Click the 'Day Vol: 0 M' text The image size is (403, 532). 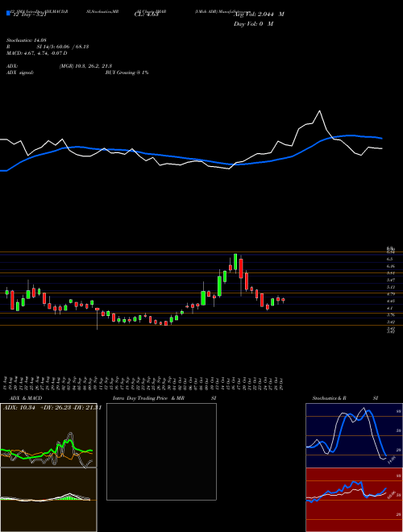coord(253,24)
